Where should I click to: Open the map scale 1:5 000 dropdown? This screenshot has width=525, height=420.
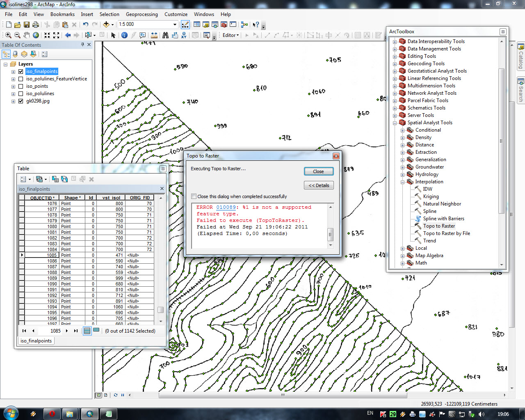pyautogui.click(x=175, y=25)
